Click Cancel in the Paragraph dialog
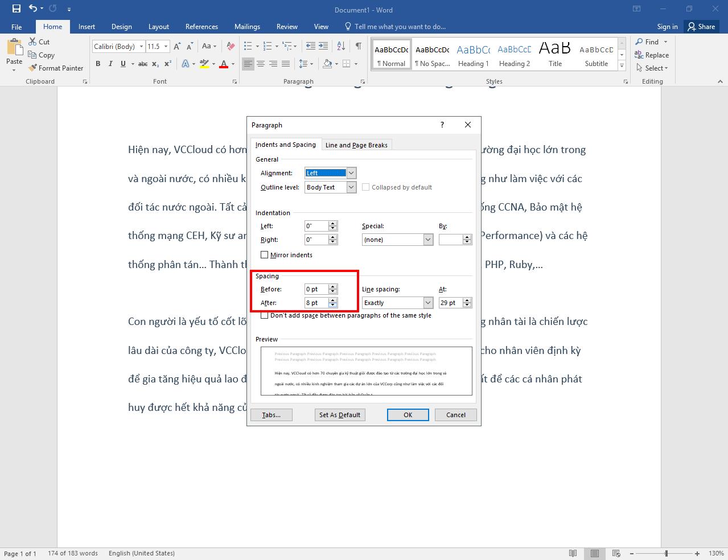This screenshot has height=560, width=728. (x=455, y=415)
